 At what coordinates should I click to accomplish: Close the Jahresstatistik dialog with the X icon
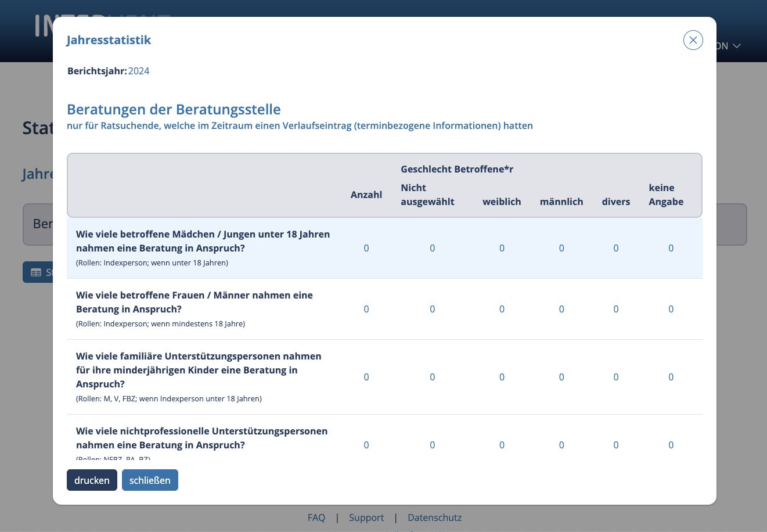click(x=693, y=40)
